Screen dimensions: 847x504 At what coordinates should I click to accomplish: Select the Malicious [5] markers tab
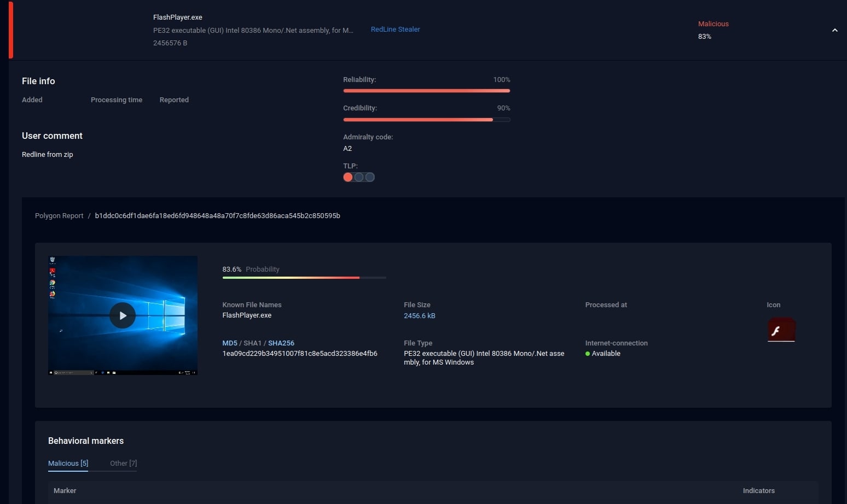(67, 463)
